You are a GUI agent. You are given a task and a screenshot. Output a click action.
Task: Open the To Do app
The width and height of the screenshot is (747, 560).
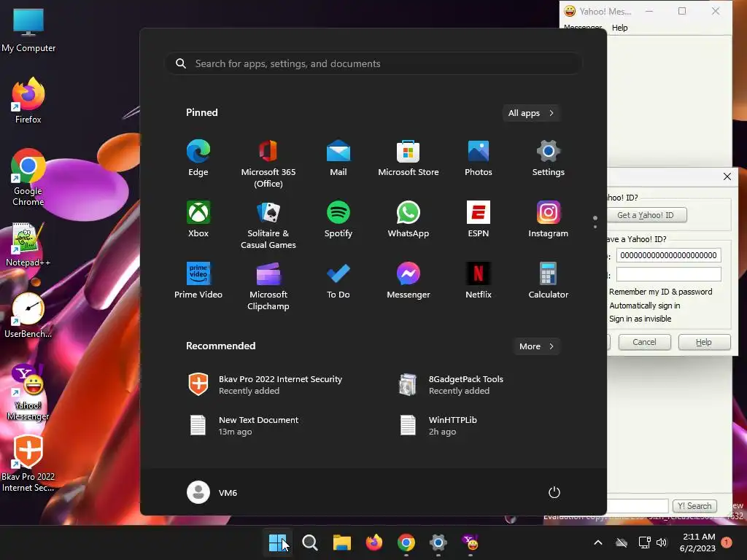click(338, 281)
